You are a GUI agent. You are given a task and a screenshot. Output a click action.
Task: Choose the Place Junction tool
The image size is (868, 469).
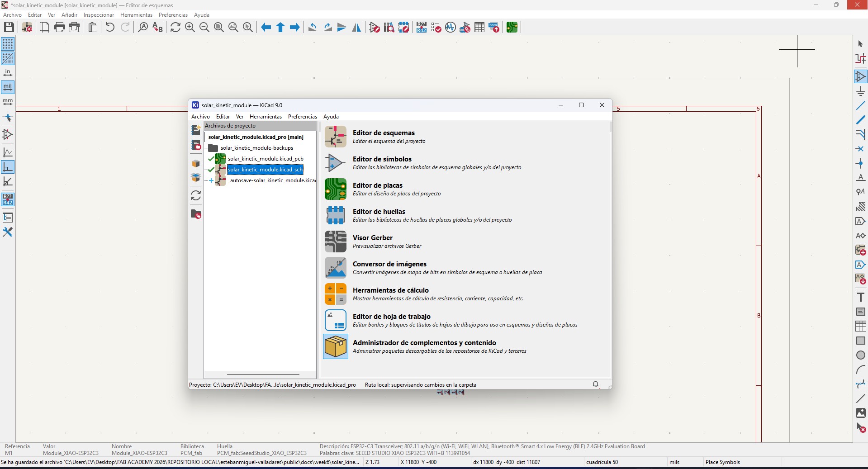(860, 163)
